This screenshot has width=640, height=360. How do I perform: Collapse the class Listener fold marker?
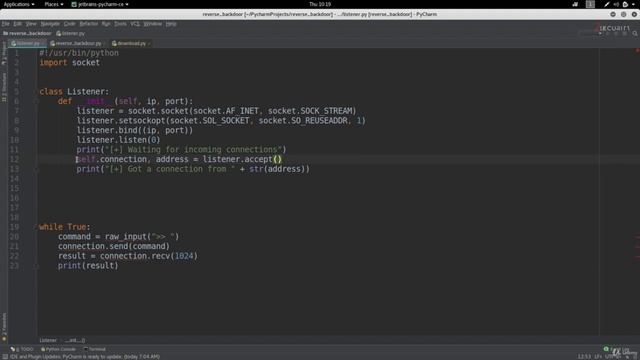click(36, 91)
